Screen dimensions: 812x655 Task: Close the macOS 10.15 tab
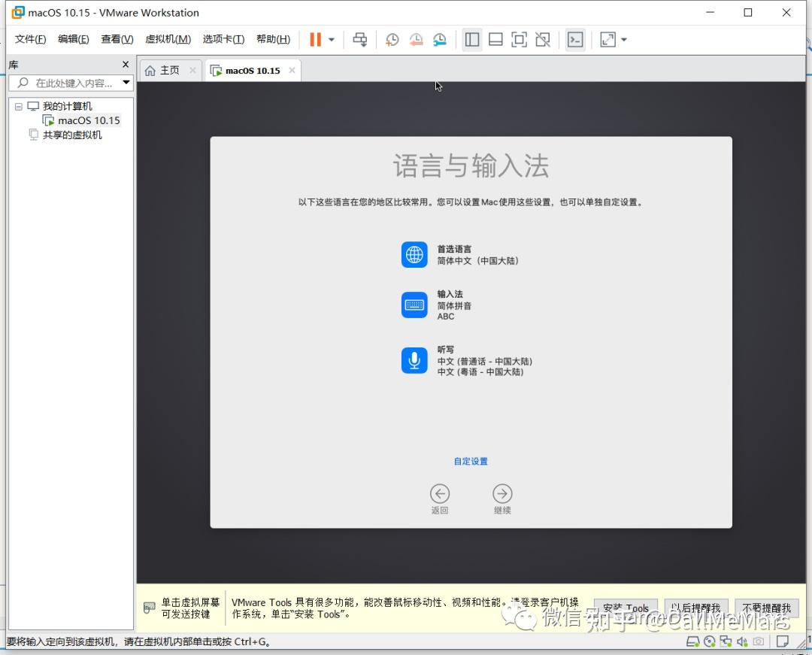pos(292,71)
